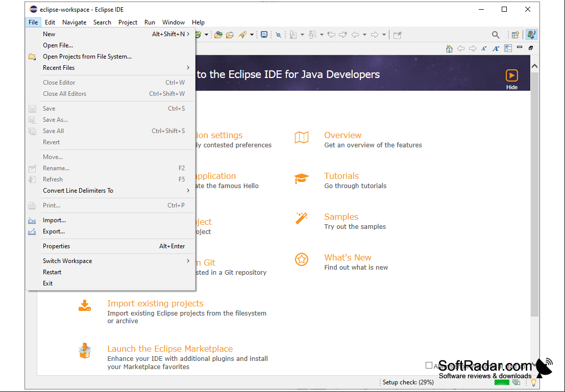
Task: Expand Convert Line Delimiters To submenu
Action: (x=188, y=191)
